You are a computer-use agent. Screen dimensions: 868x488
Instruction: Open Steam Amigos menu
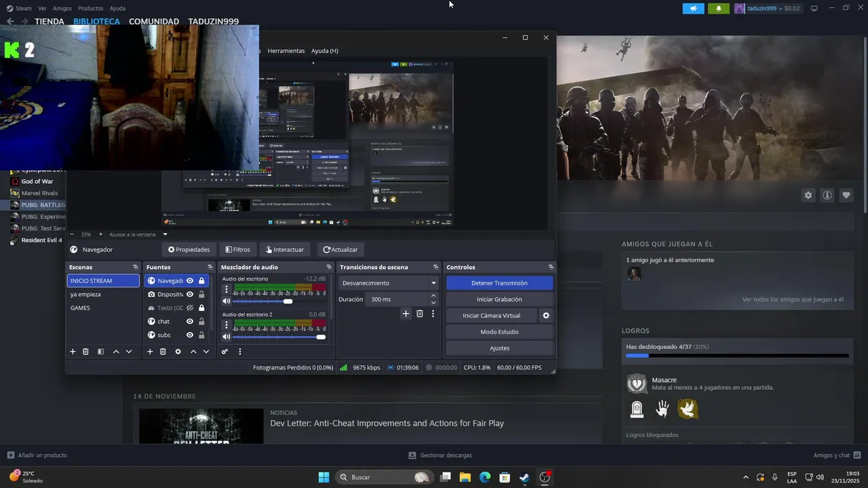[x=62, y=8]
